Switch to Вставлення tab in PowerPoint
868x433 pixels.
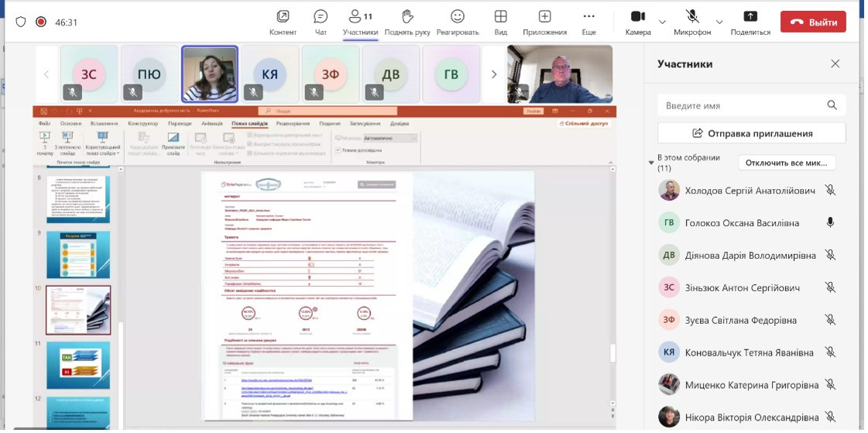click(x=104, y=123)
